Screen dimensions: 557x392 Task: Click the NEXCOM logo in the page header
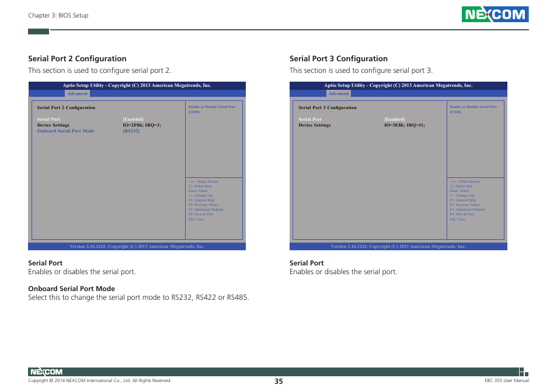[495, 14]
